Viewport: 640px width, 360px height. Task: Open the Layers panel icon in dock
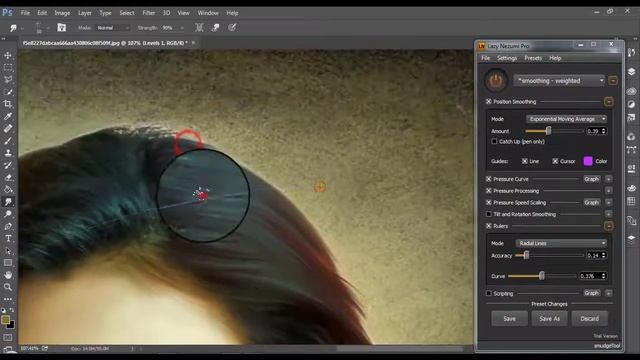(631, 72)
